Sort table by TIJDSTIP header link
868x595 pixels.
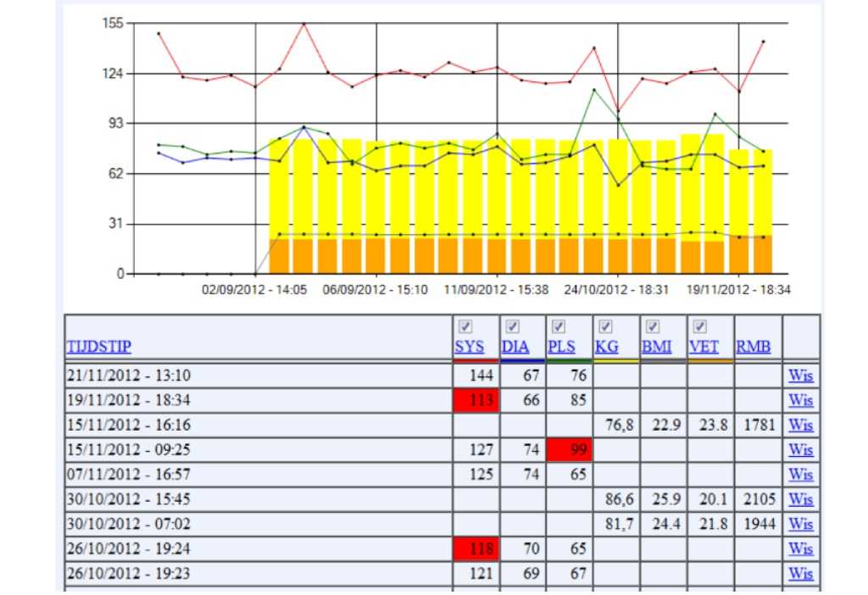coord(98,347)
